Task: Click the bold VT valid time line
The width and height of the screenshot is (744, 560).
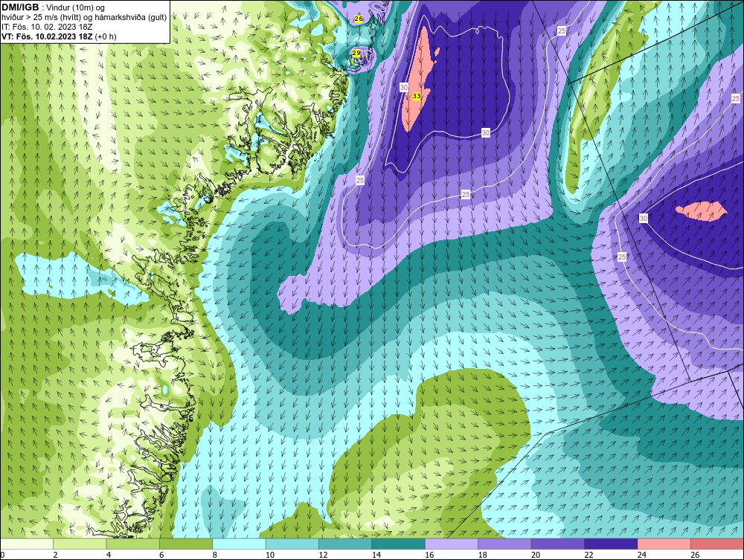Action: tap(59, 36)
